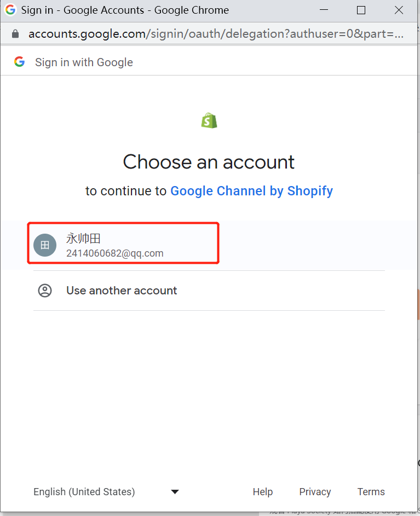Click the 2414060682@qq.com email address
The height and width of the screenshot is (516, 420).
tap(115, 253)
